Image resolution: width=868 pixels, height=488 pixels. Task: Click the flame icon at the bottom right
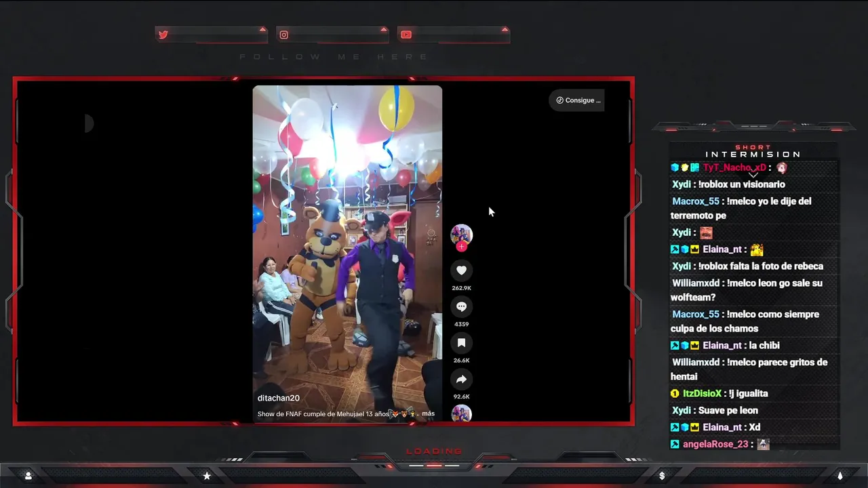(x=840, y=476)
